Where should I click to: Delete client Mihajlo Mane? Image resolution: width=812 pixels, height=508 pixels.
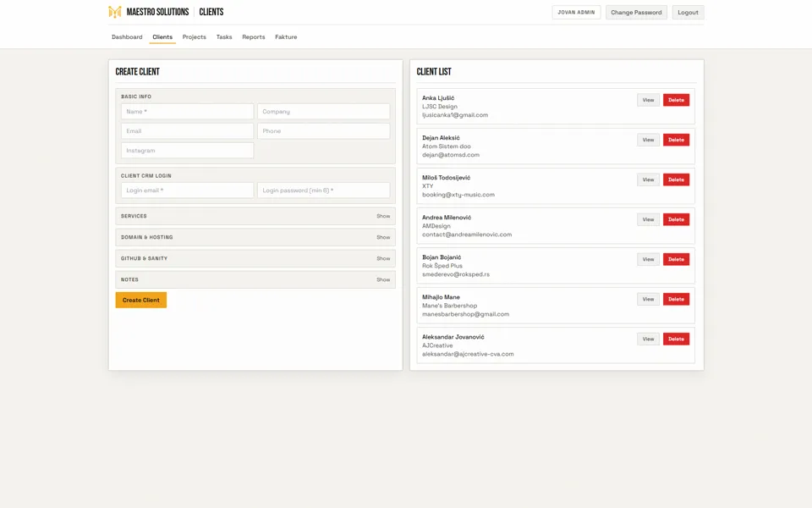click(676, 299)
